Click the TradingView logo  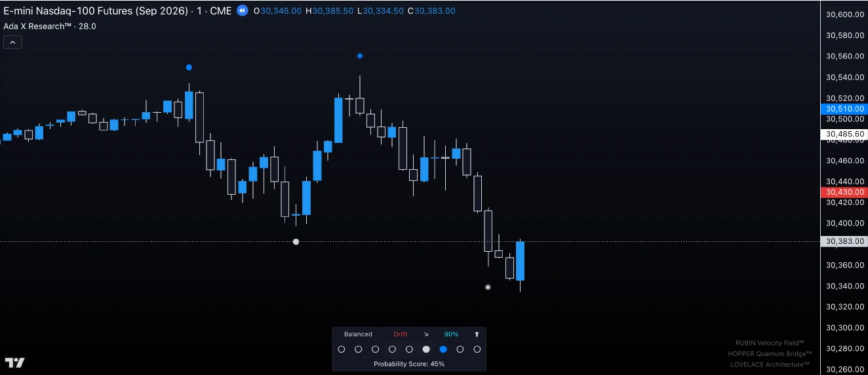tap(14, 363)
